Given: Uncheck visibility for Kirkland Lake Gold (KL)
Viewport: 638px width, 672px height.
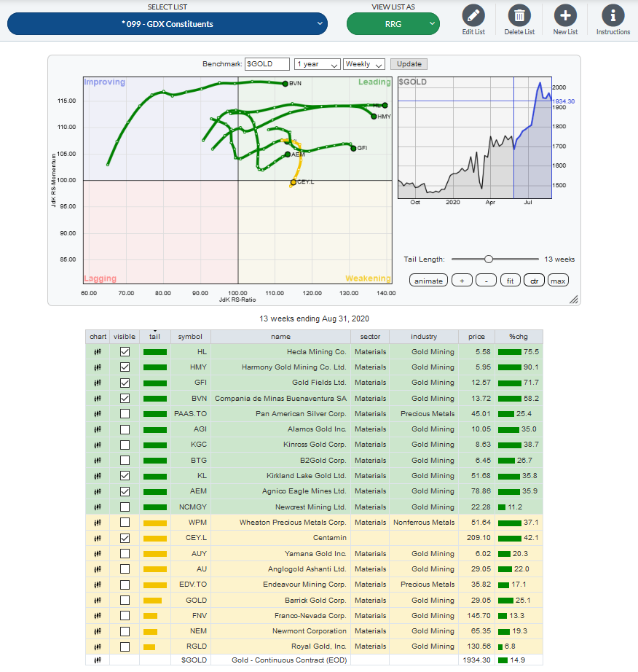Looking at the screenshot, I should coord(125,476).
